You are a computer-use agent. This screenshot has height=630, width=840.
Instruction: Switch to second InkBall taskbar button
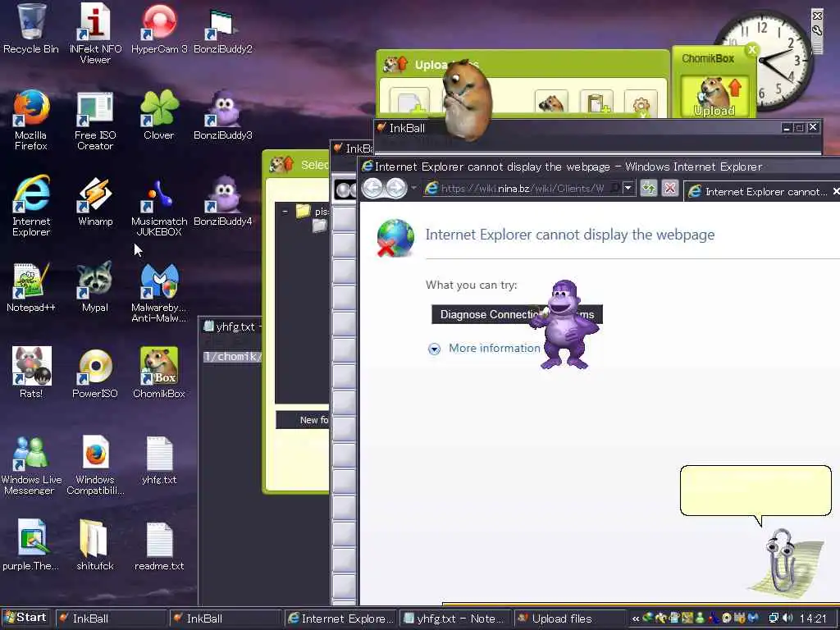(225, 619)
